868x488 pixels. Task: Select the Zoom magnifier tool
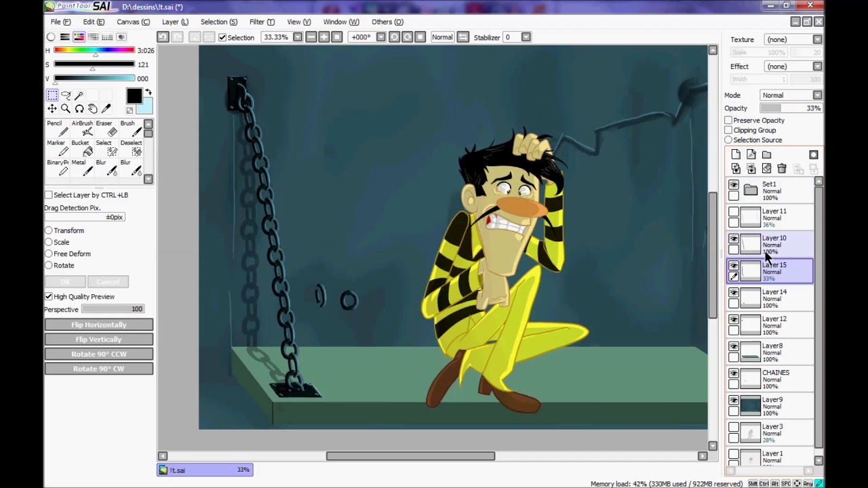pyautogui.click(x=66, y=108)
